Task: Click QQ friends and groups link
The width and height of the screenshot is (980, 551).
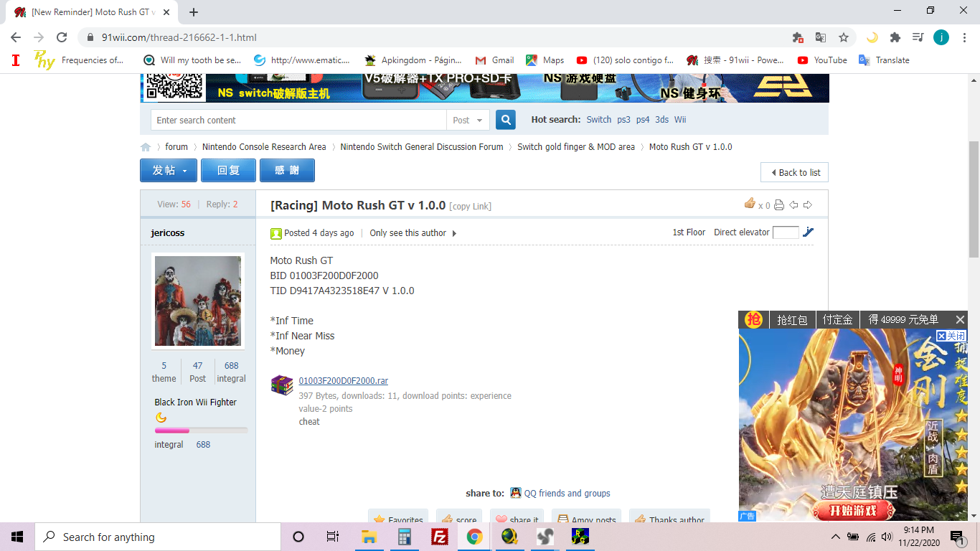Action: click(567, 494)
